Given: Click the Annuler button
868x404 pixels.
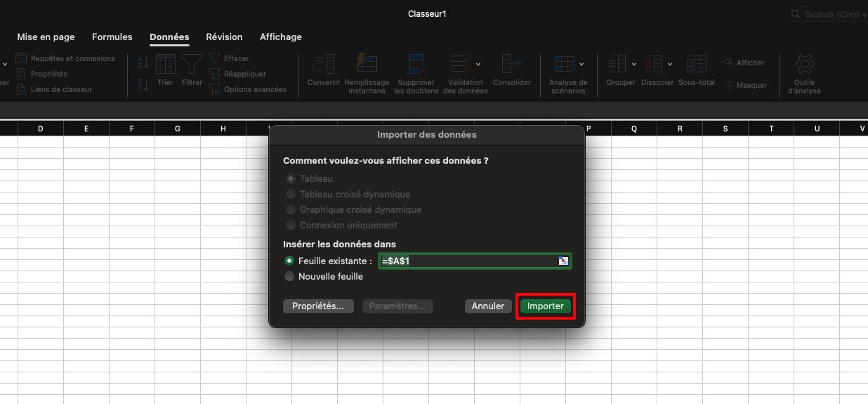Looking at the screenshot, I should (x=487, y=306).
